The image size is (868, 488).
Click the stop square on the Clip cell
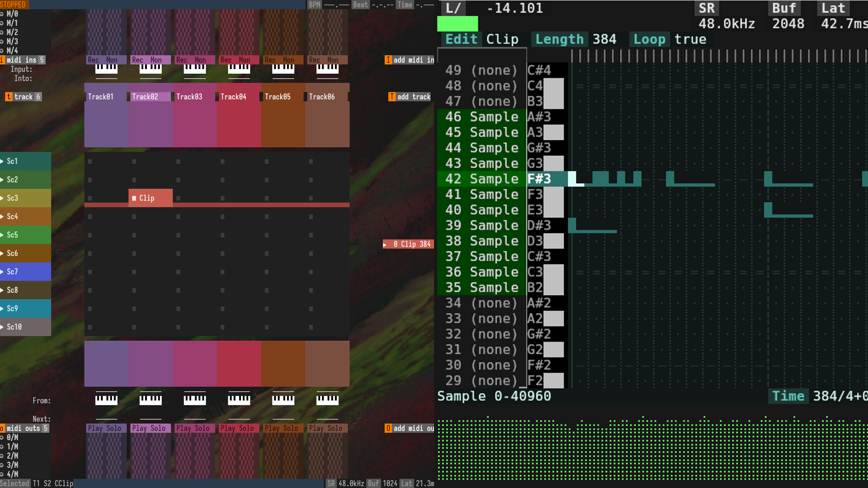coord(134,198)
